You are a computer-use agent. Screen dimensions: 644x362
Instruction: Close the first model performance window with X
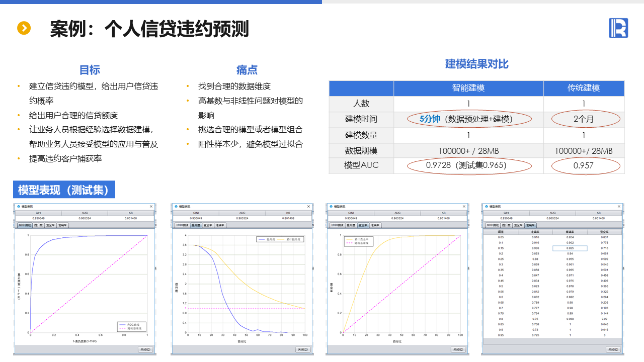point(151,207)
